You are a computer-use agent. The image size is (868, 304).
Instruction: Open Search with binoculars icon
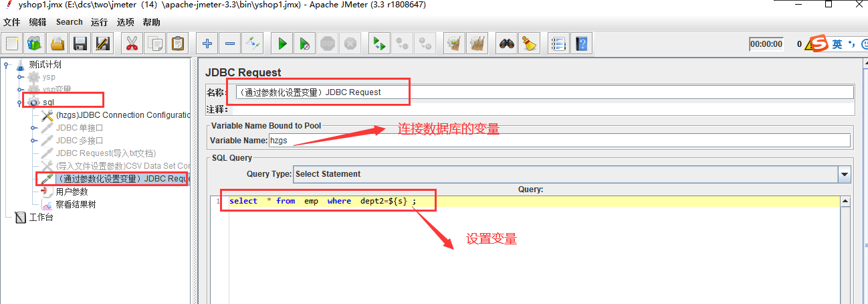click(x=508, y=44)
